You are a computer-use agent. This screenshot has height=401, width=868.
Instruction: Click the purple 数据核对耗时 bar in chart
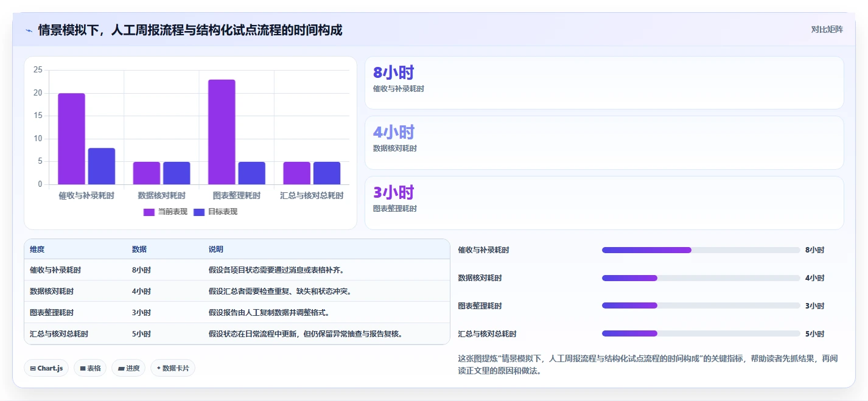147,173
